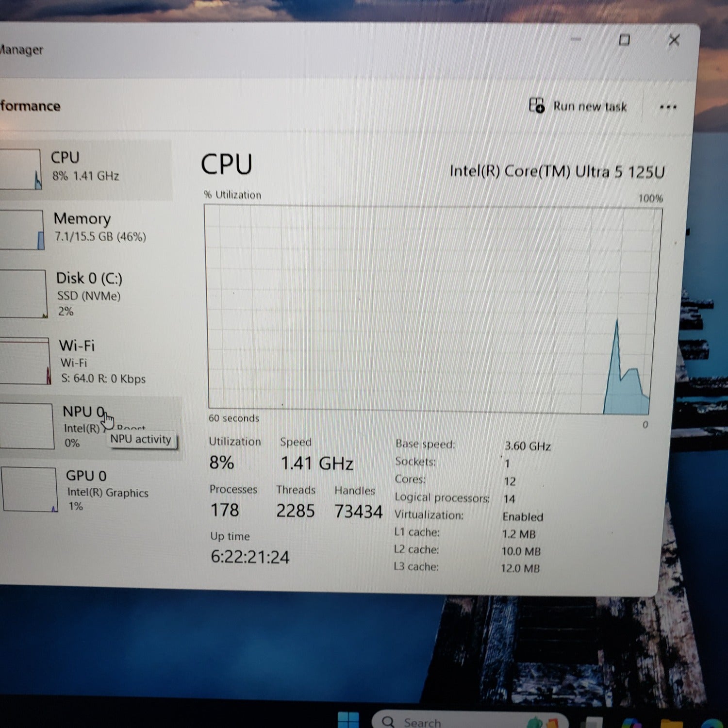Click the large CPU heading
Viewport: 728px width, 728px height.
pos(227,164)
